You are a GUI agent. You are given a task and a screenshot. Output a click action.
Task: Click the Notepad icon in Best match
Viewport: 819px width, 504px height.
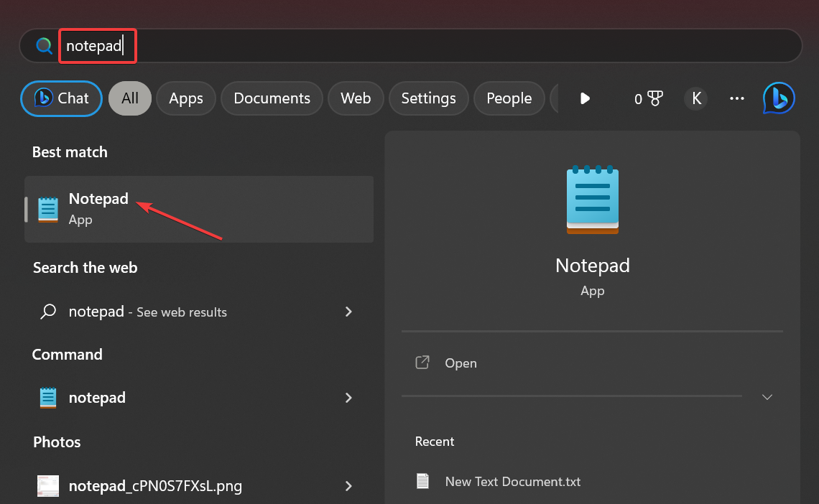48,209
